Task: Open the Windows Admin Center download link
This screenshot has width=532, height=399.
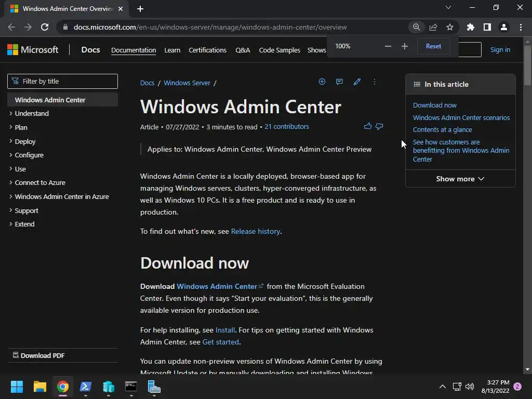Action: tap(220, 286)
